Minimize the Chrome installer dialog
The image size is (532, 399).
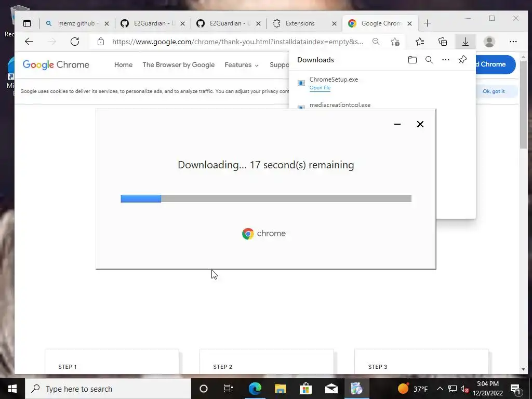click(397, 124)
